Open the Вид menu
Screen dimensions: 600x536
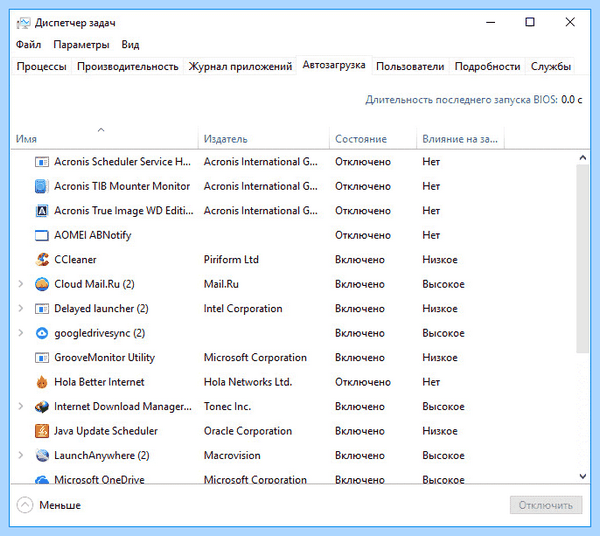pyautogui.click(x=130, y=45)
